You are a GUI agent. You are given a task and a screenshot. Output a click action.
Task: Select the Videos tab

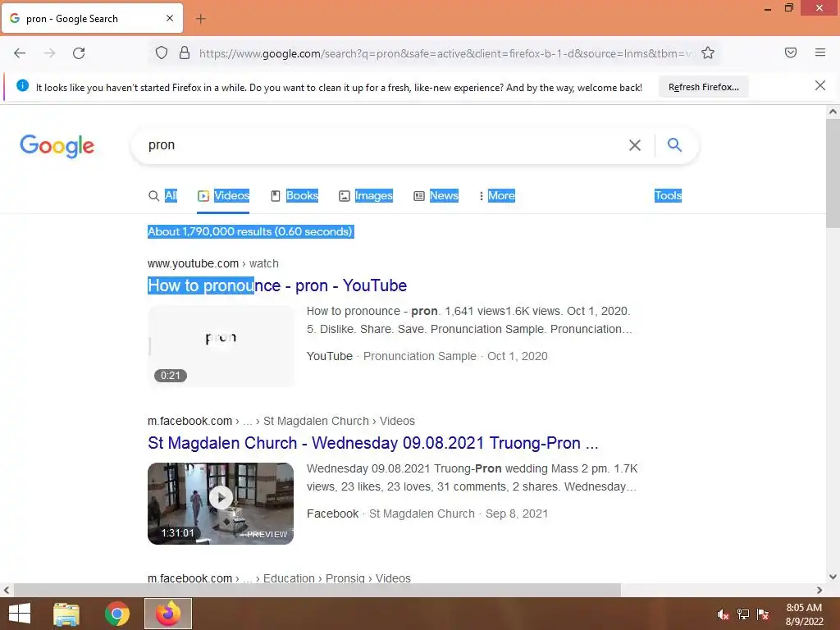[223, 196]
